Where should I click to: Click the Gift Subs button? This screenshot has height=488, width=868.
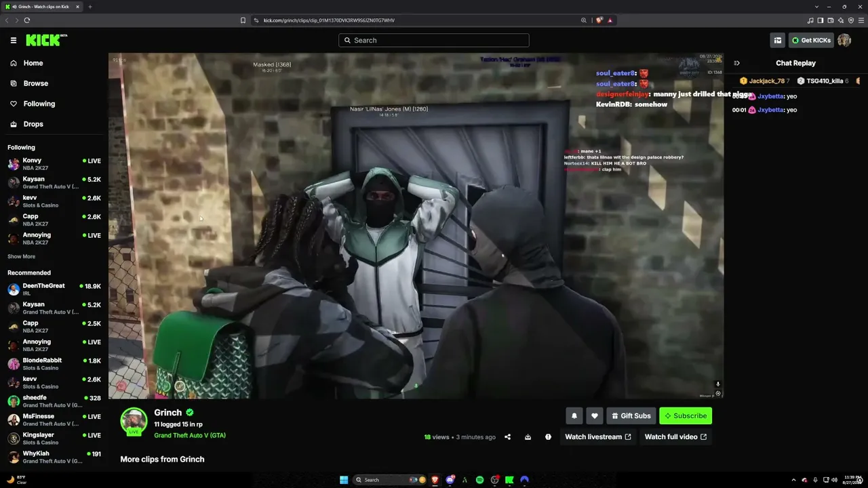pos(631,415)
